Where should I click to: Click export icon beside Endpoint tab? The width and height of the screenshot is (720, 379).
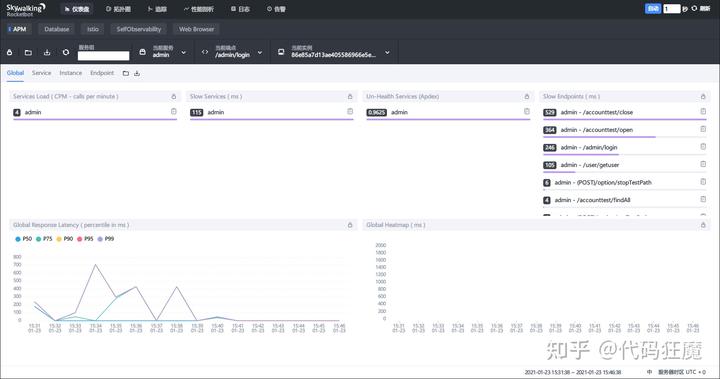(x=137, y=73)
